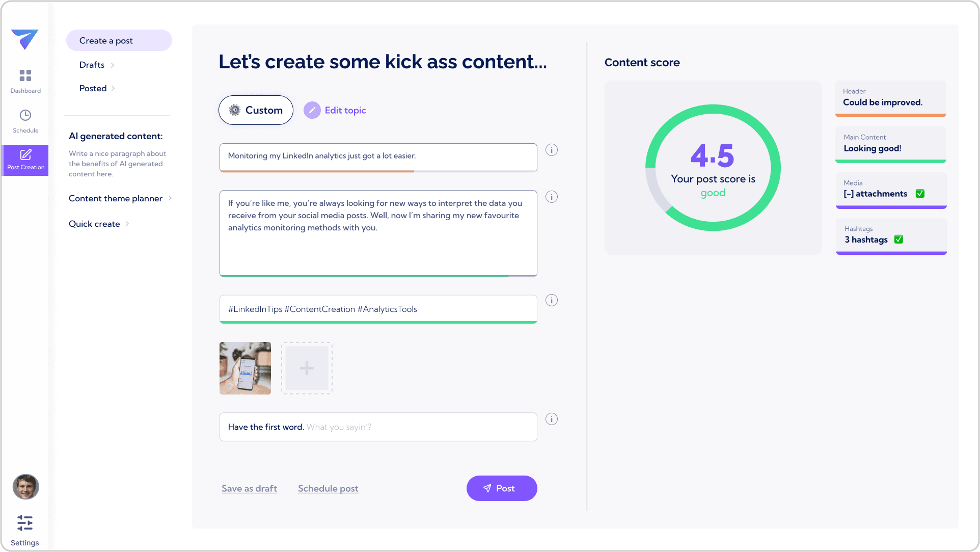Toggle the Custom content mode

[256, 110]
